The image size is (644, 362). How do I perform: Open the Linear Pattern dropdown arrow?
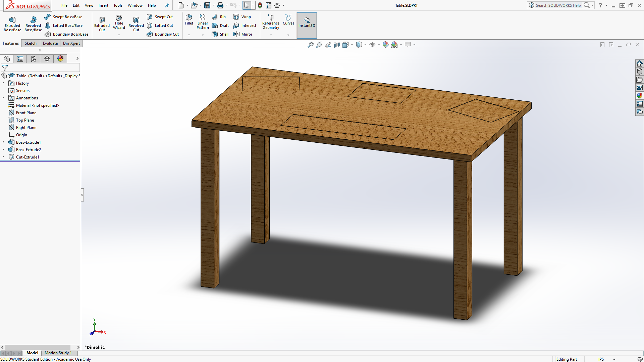click(x=203, y=35)
